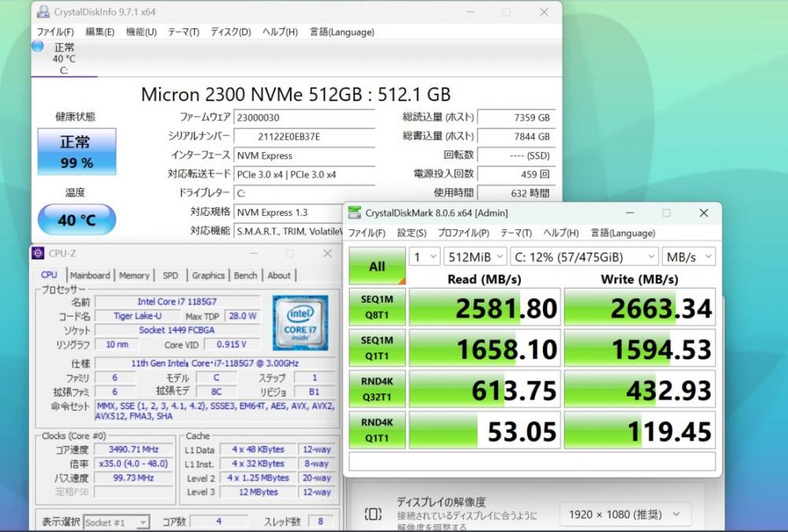Open the C: 12% (57/475GiB) drive dropdown
This screenshot has height=532, width=788.
point(584,257)
